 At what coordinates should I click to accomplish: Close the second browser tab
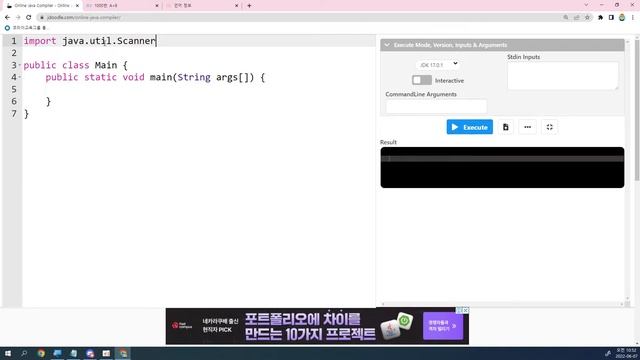click(x=157, y=6)
